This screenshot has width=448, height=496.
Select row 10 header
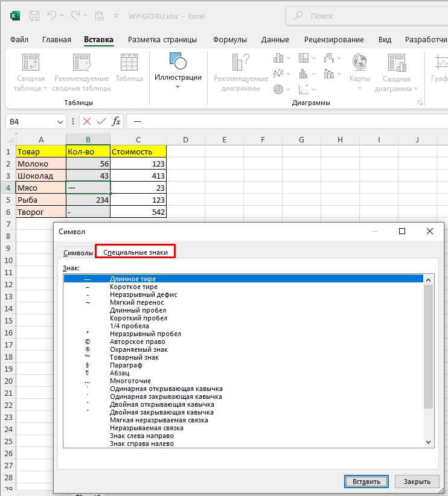8,260
